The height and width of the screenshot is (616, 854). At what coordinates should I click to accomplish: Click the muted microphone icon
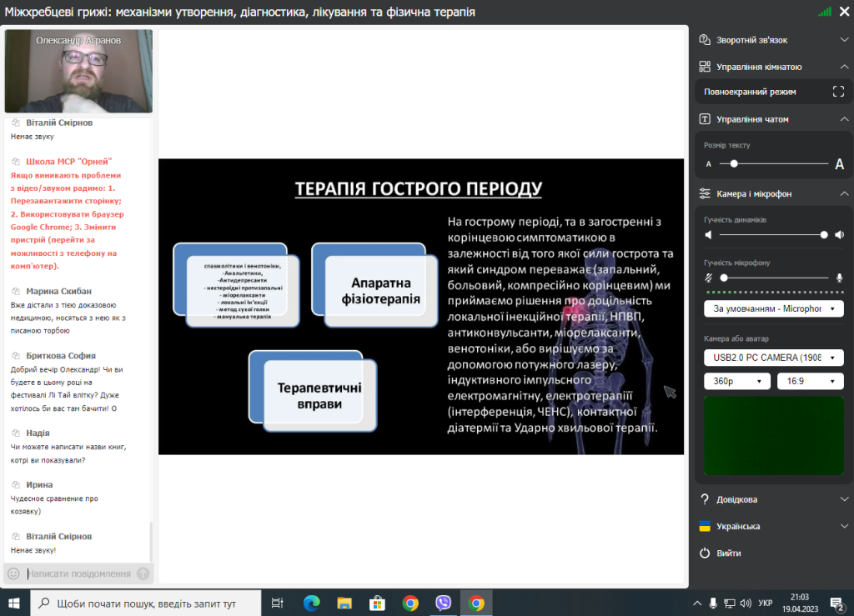[x=709, y=278]
